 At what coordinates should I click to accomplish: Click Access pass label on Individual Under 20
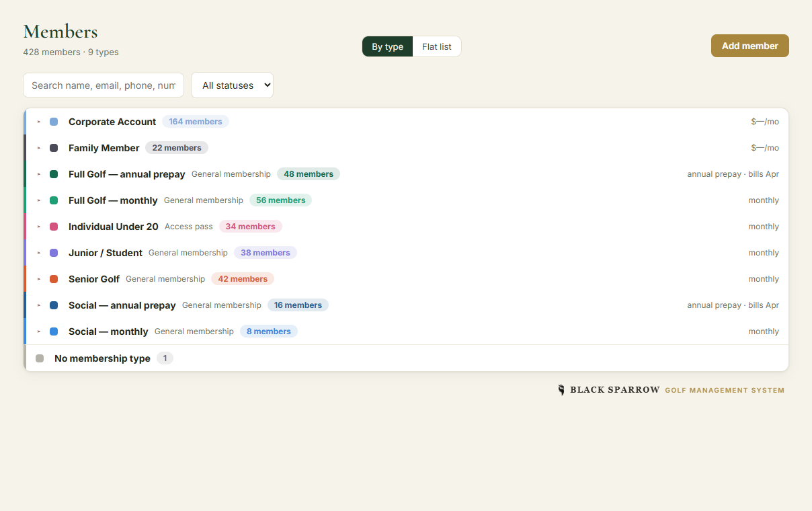coord(189,227)
